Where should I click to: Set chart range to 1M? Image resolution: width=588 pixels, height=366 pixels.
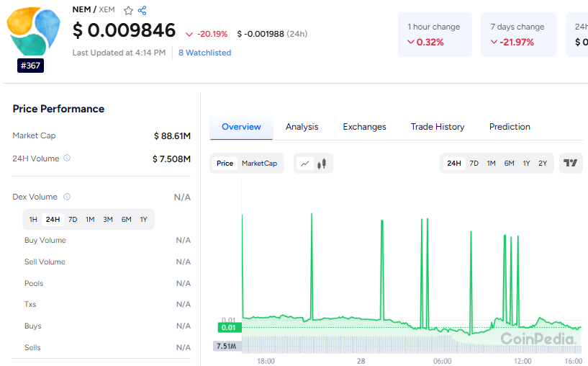point(492,164)
